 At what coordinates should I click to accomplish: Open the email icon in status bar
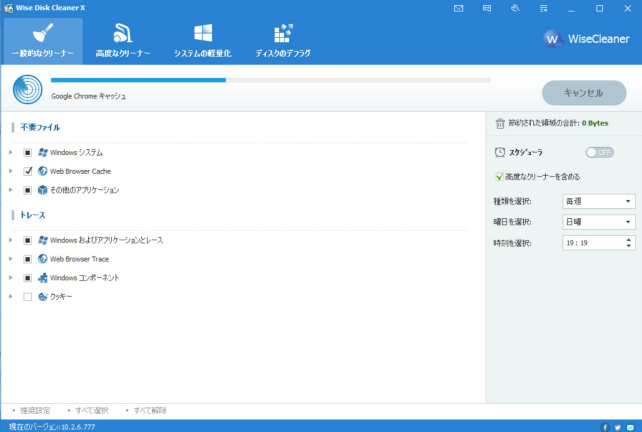tap(630, 427)
